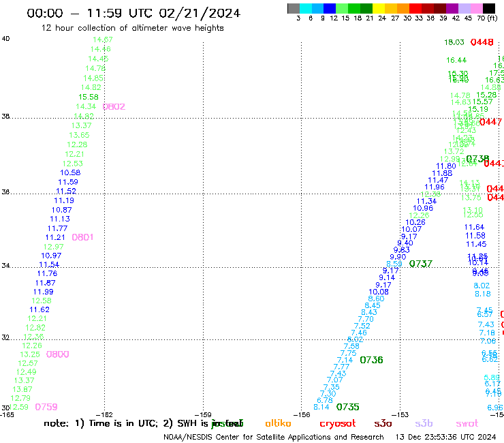The width and height of the screenshot is (504, 443).
Task: Click the wave height value 13.75
Action: click(471, 198)
